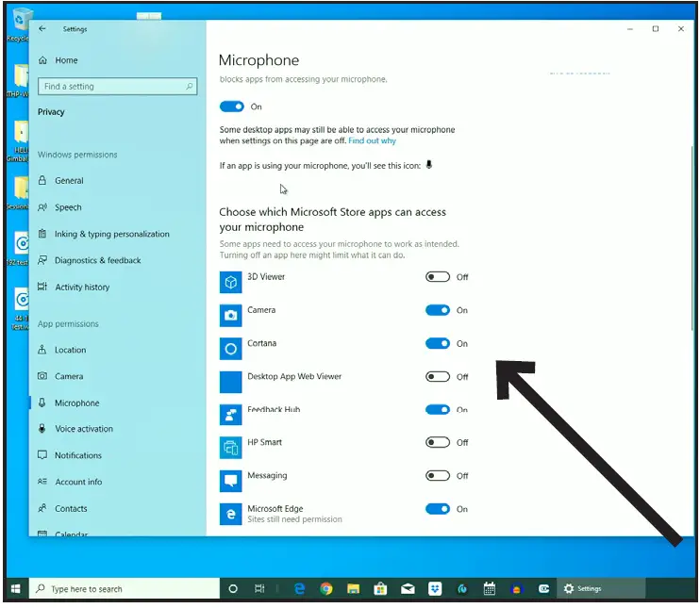The width and height of the screenshot is (700, 608).
Task: Enable microphone for Messaging
Action: 438,475
